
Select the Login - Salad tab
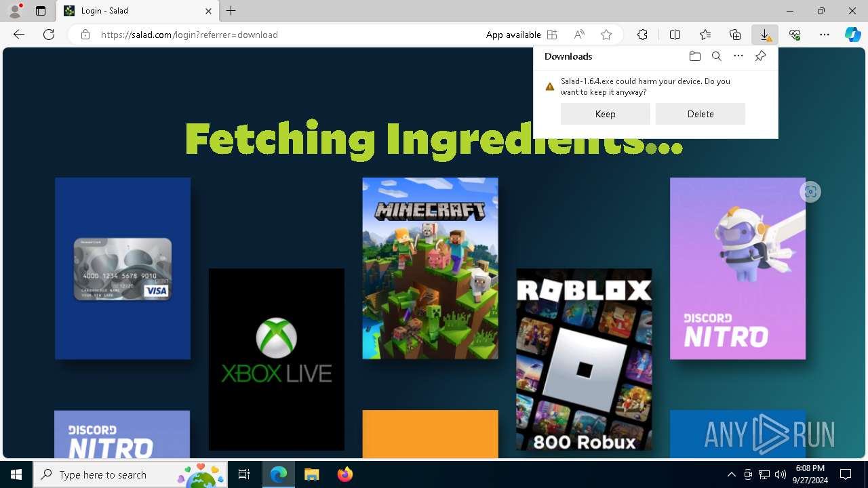click(138, 11)
